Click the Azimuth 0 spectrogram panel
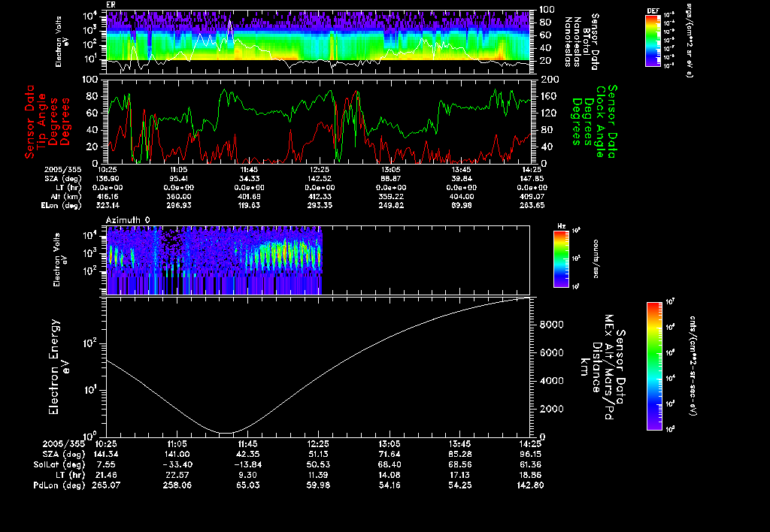 [x=318, y=260]
